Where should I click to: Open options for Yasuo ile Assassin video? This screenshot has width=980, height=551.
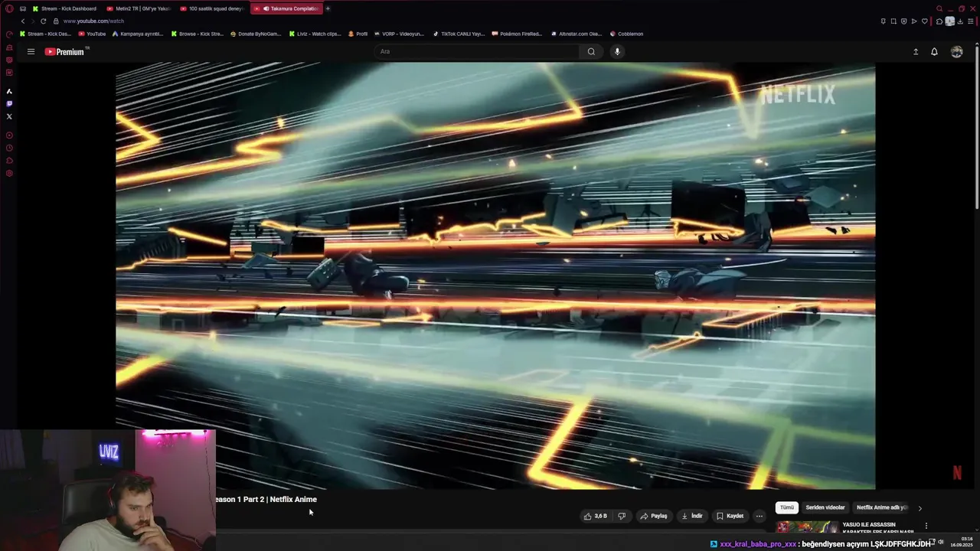click(x=926, y=526)
